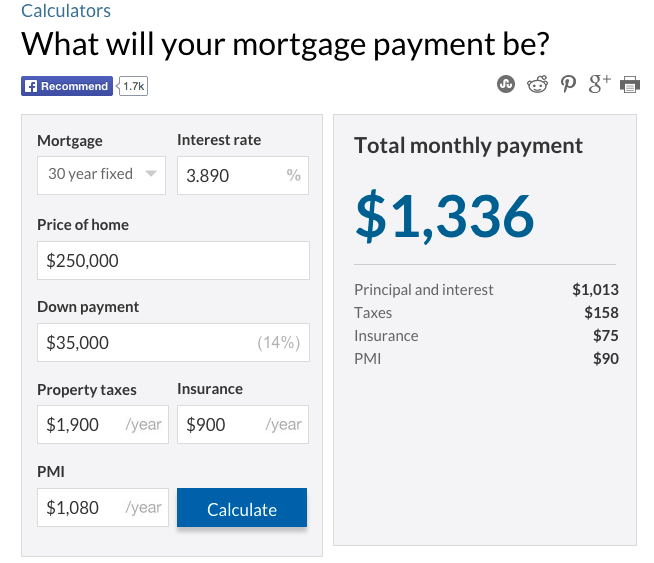Share the page on Reddit
Image resolution: width=654 pixels, height=563 pixels.
click(x=538, y=85)
